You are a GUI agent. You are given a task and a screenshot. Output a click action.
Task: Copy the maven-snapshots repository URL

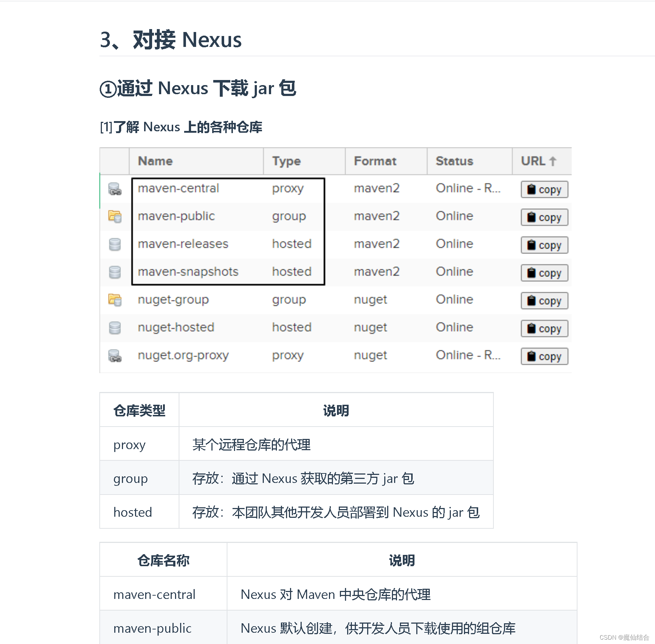coord(544,273)
